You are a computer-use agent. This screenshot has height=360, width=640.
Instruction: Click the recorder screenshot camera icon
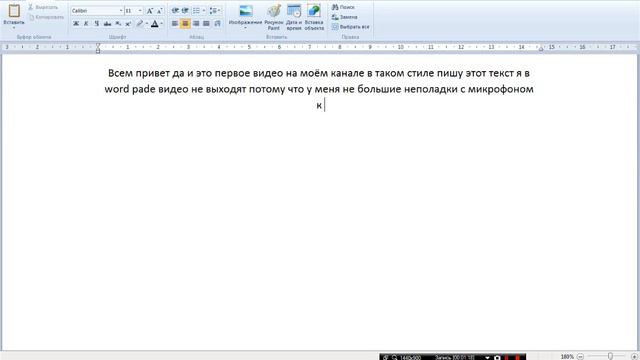click(x=497, y=358)
